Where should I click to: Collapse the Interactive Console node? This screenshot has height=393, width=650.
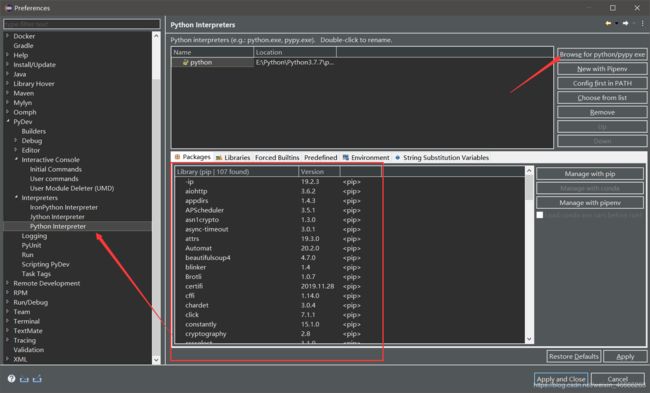click(x=16, y=160)
